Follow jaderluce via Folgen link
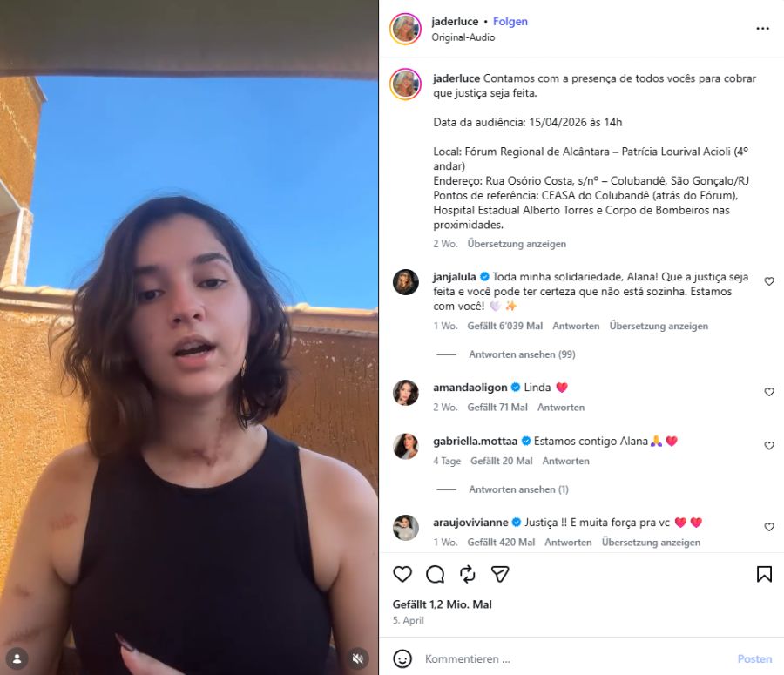 pyautogui.click(x=510, y=22)
